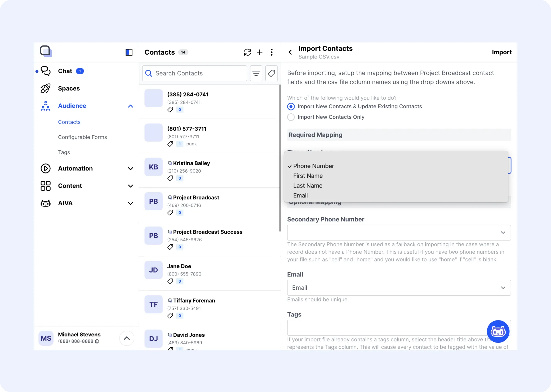Refresh the contacts list
This screenshot has height=392, width=551.
pos(247,52)
